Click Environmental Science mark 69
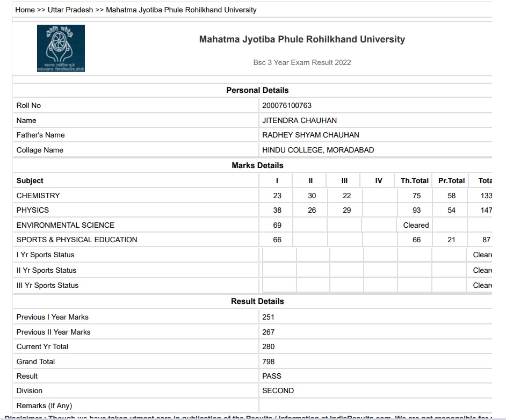506x420 pixels. 277,225
